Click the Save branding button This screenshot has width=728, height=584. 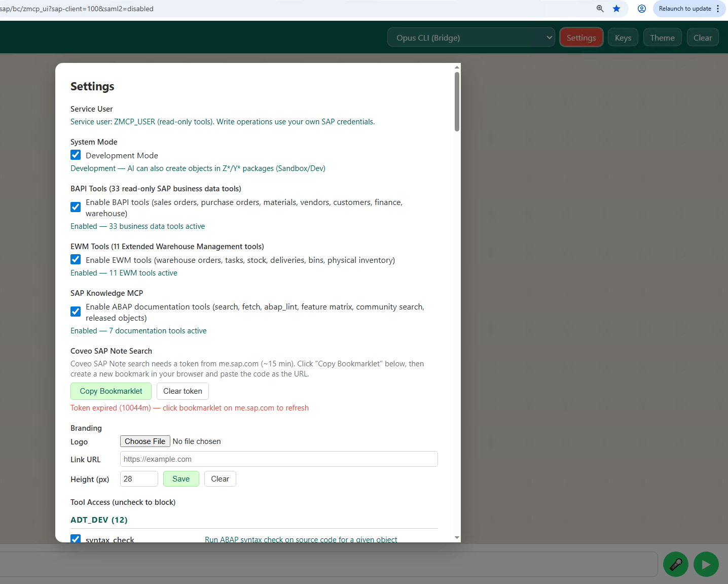(181, 479)
